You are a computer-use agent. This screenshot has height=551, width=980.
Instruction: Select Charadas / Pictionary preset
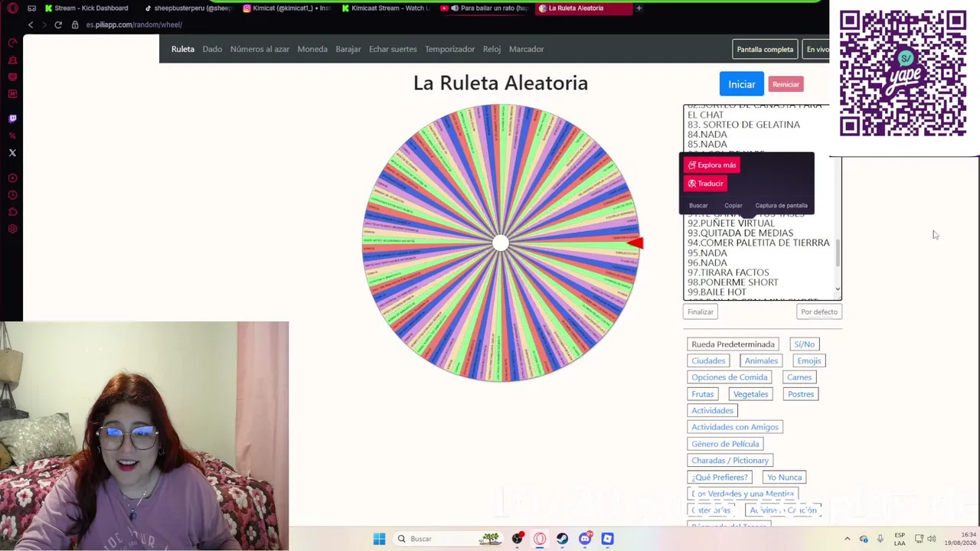730,461
